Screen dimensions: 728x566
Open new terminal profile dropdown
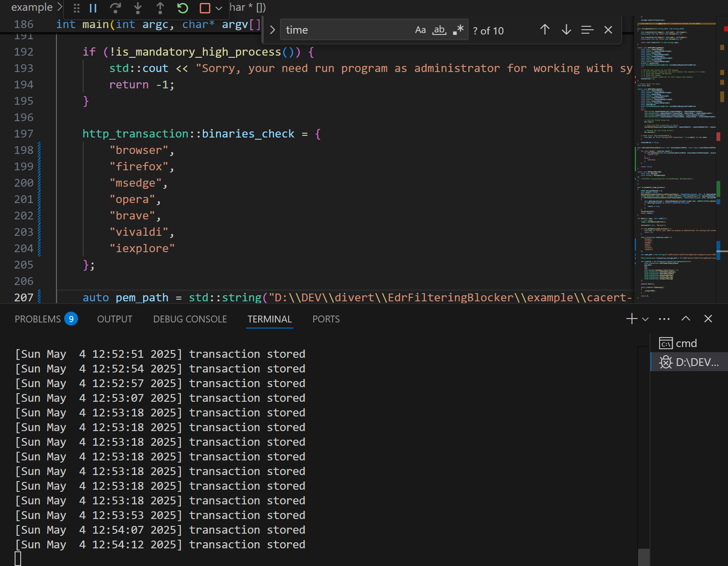[645, 319]
